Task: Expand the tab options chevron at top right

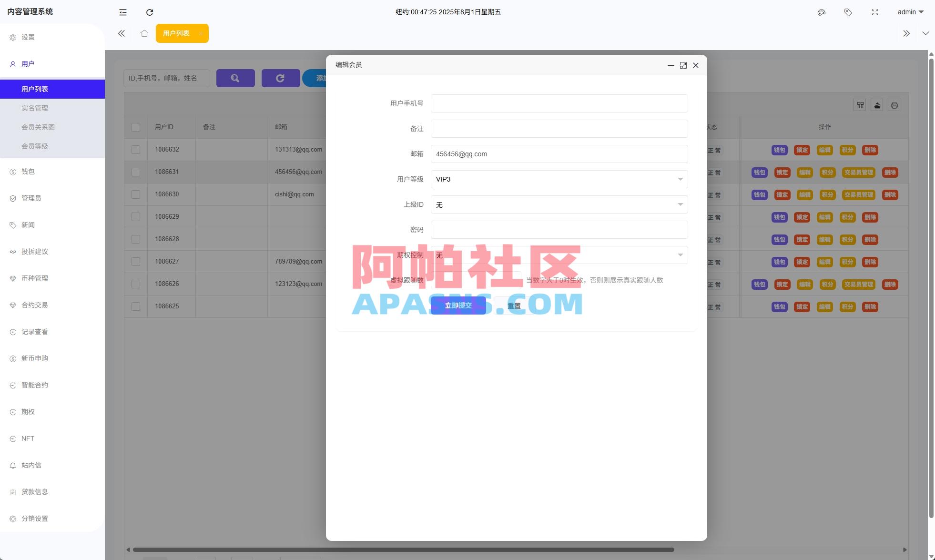Action: pos(925,33)
